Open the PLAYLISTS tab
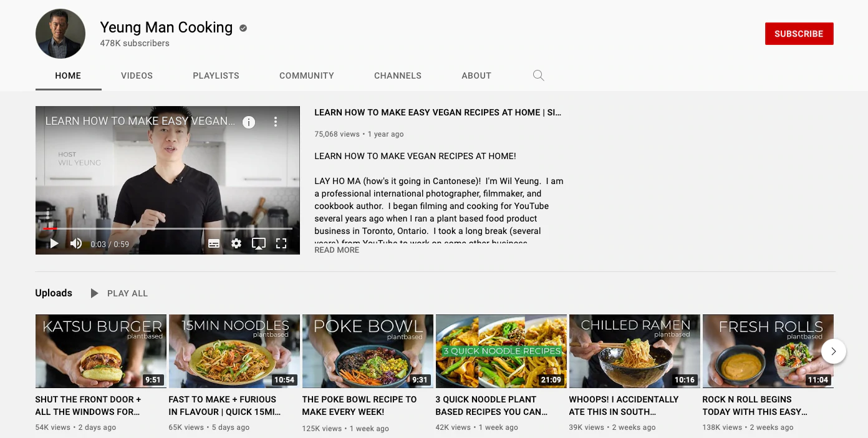 coord(216,75)
